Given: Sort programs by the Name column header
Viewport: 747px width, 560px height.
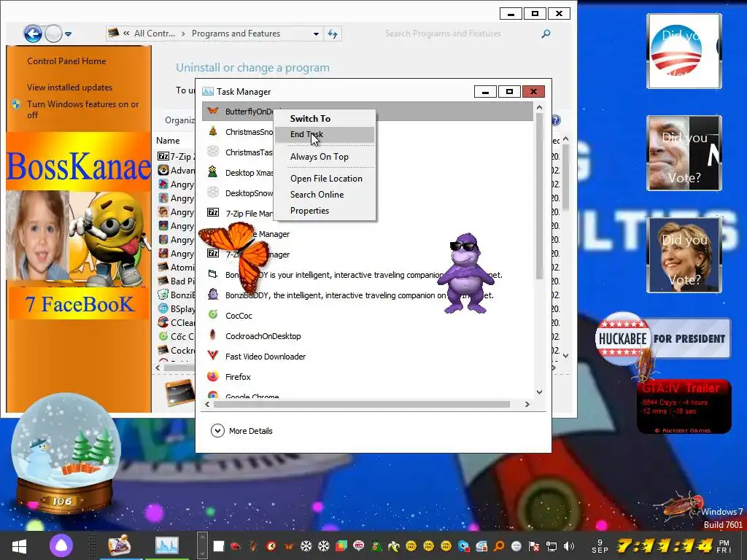Looking at the screenshot, I should pyautogui.click(x=168, y=141).
